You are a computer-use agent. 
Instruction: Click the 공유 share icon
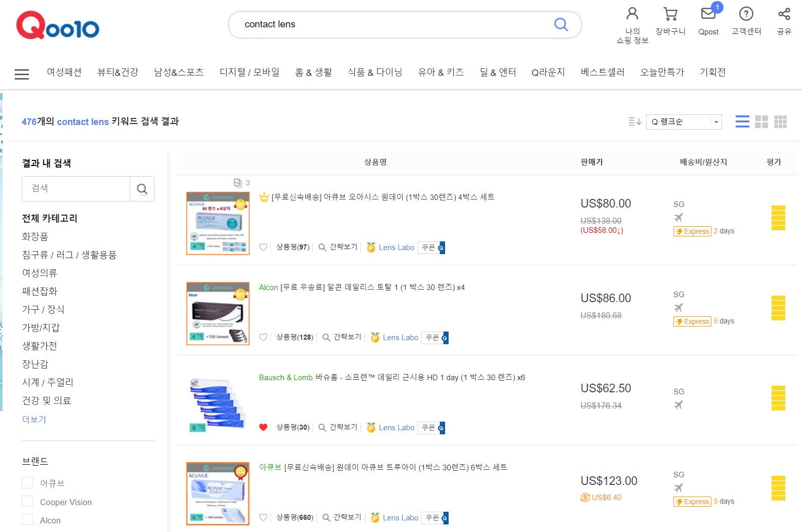(784, 14)
